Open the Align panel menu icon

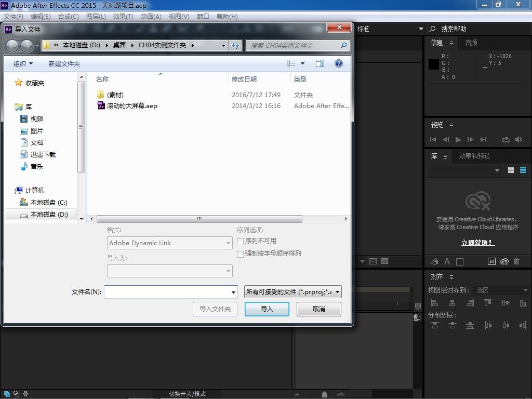tap(451, 277)
